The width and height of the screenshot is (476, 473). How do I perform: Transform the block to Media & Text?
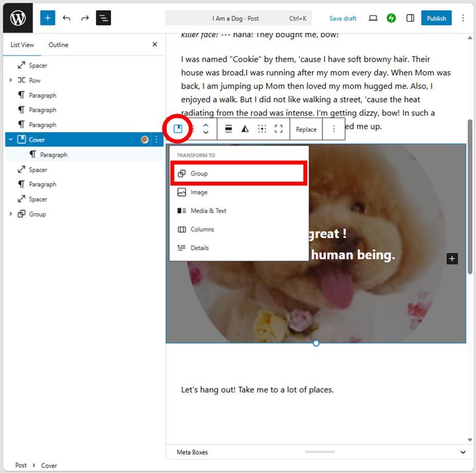208,211
